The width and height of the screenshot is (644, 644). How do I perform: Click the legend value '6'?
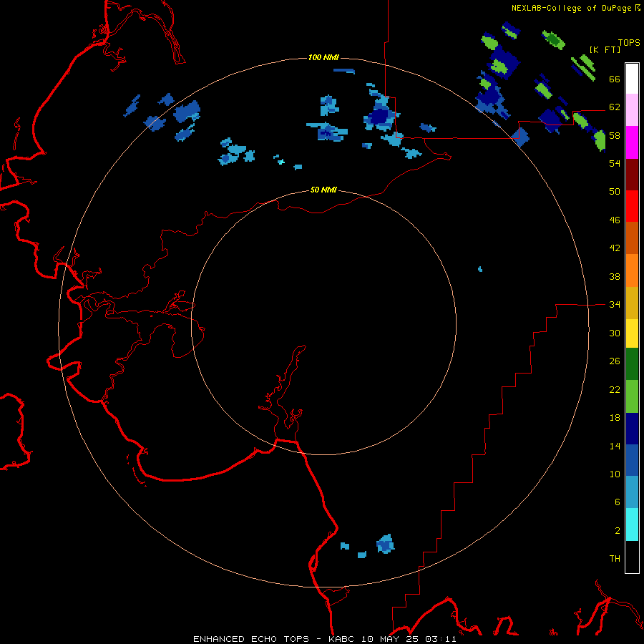(618, 502)
